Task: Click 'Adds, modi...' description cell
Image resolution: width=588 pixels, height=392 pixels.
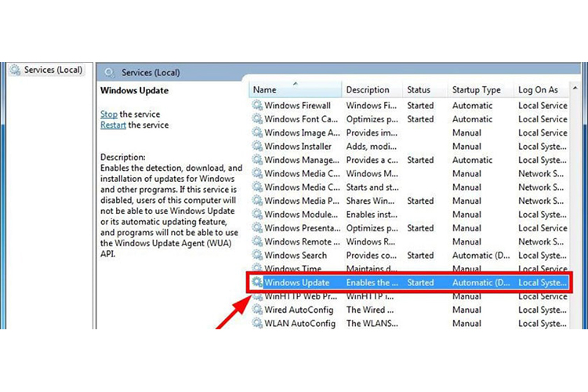Action: pyautogui.click(x=372, y=147)
